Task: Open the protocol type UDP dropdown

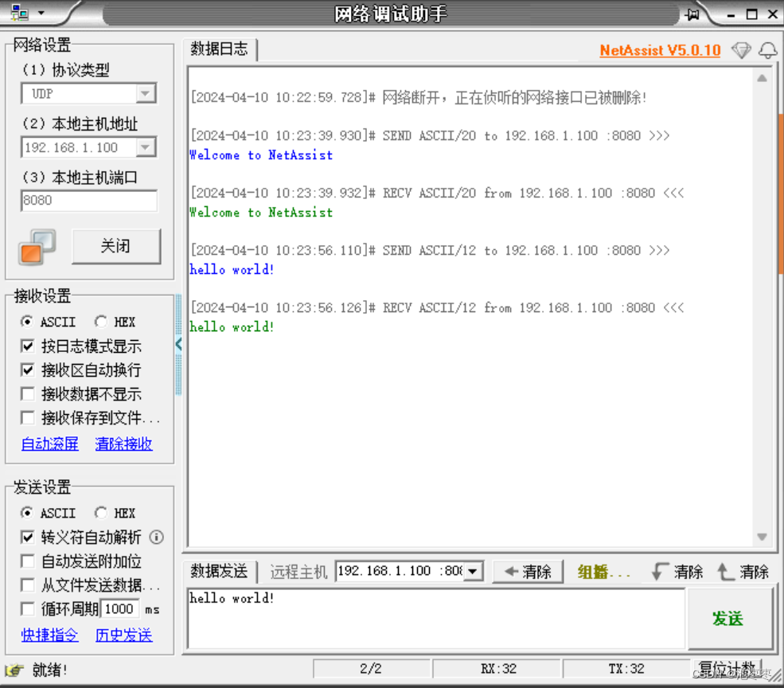Action: (146, 94)
